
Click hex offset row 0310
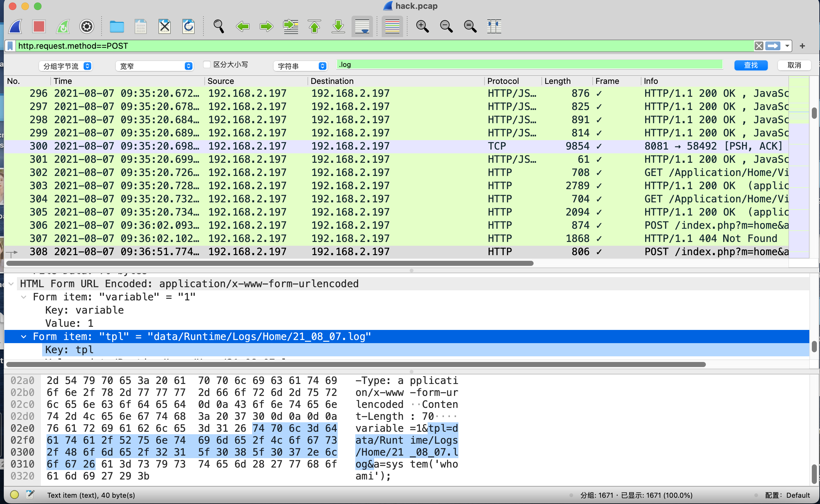[22, 464]
